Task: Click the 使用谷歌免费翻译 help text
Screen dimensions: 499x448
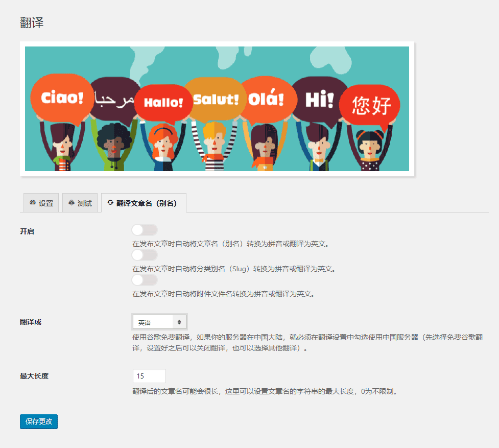Action: (307, 343)
